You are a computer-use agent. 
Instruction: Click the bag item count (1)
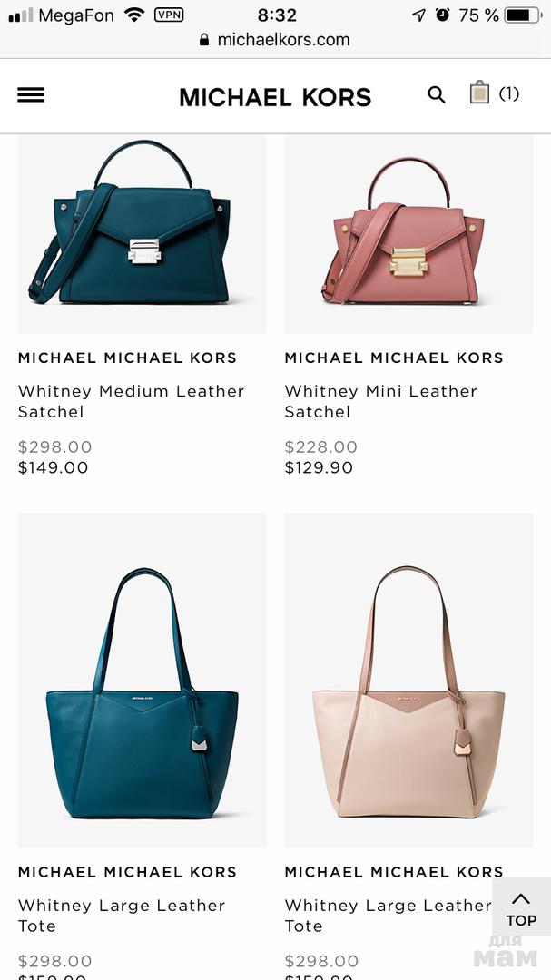pyautogui.click(x=509, y=93)
